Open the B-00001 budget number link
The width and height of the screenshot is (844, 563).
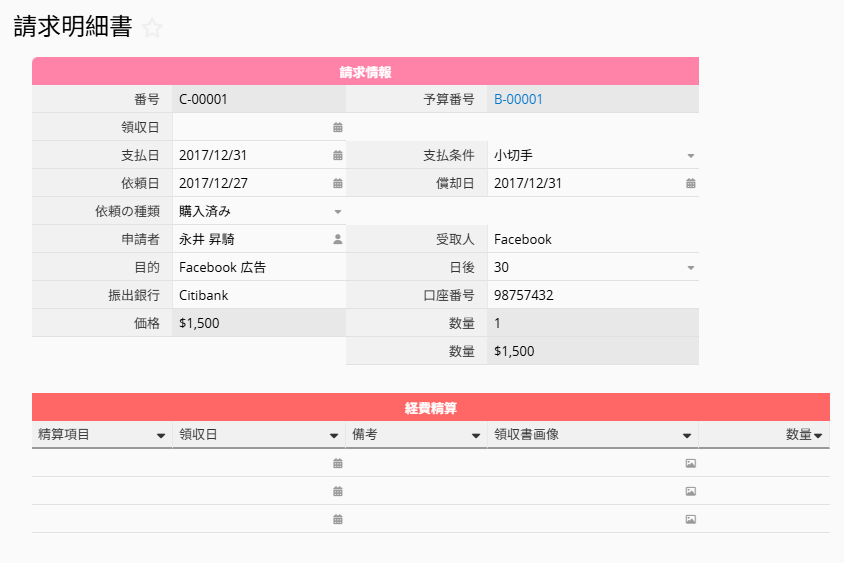(x=518, y=100)
